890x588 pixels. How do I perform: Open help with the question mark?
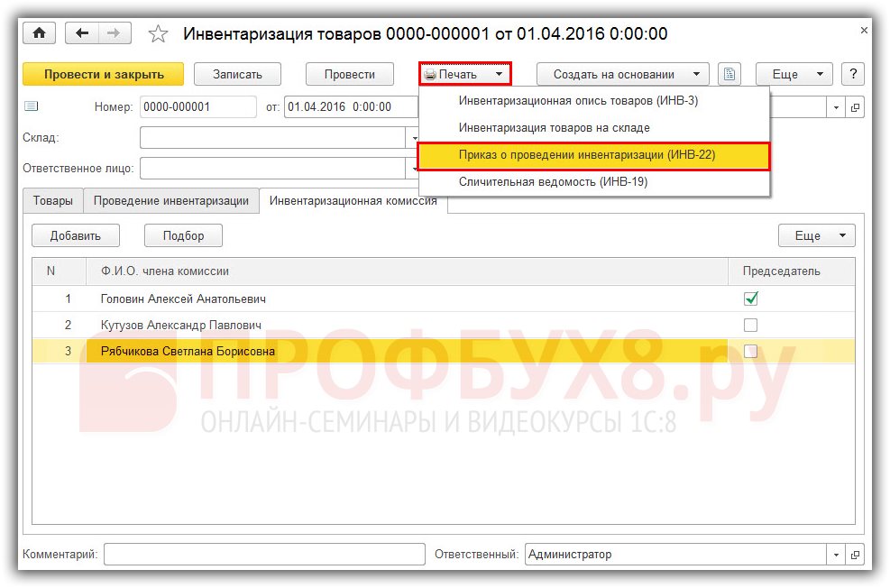(x=852, y=74)
